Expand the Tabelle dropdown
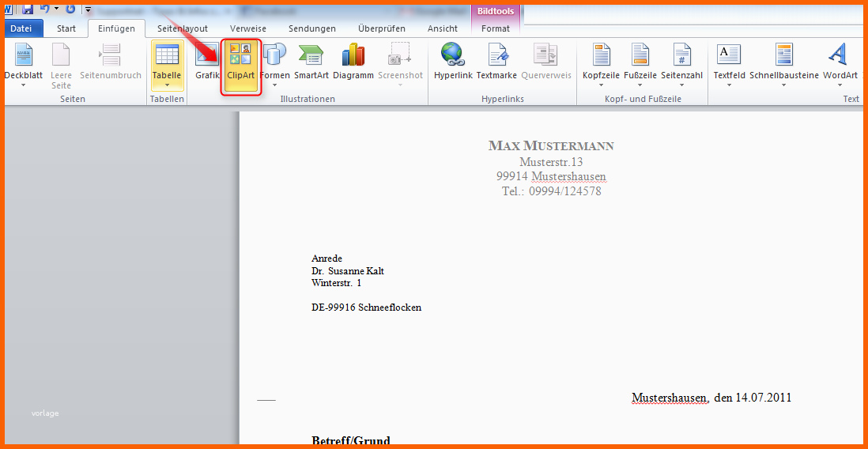This screenshot has width=868, height=449. [x=167, y=84]
